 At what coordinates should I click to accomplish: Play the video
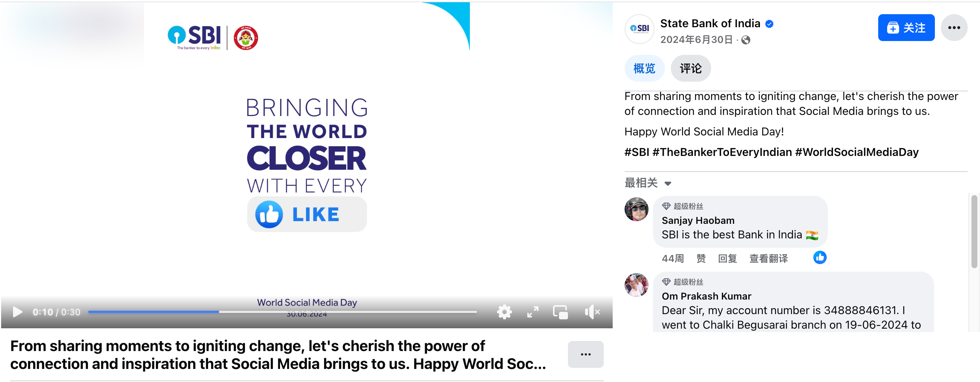[x=17, y=312]
